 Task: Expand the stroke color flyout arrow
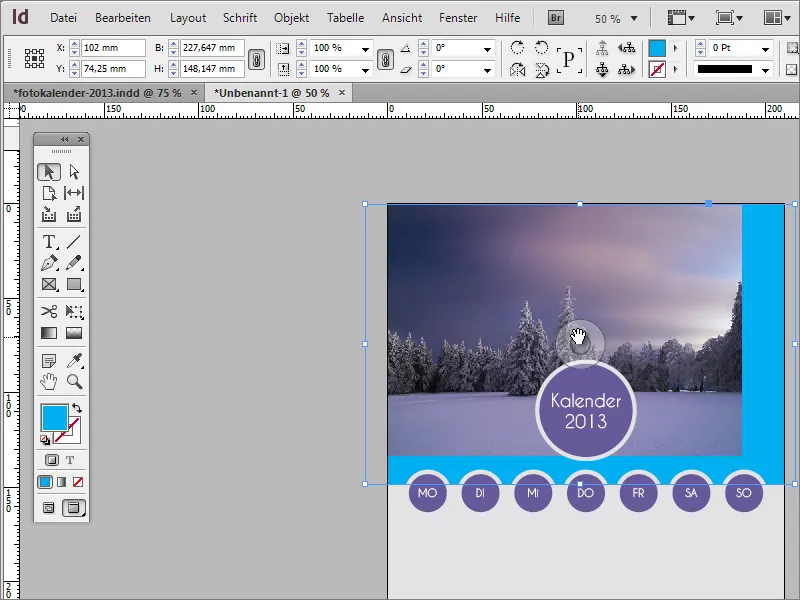coord(676,69)
